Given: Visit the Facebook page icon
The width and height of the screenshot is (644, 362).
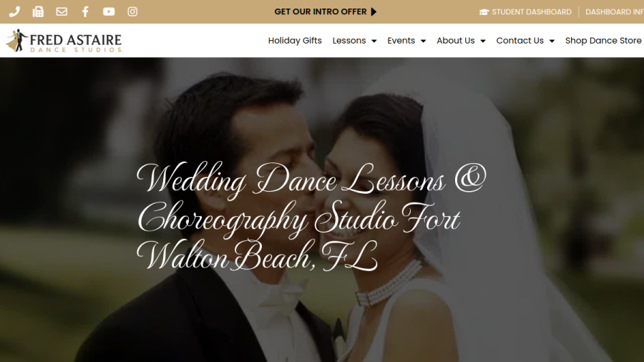Looking at the screenshot, I should [85, 11].
